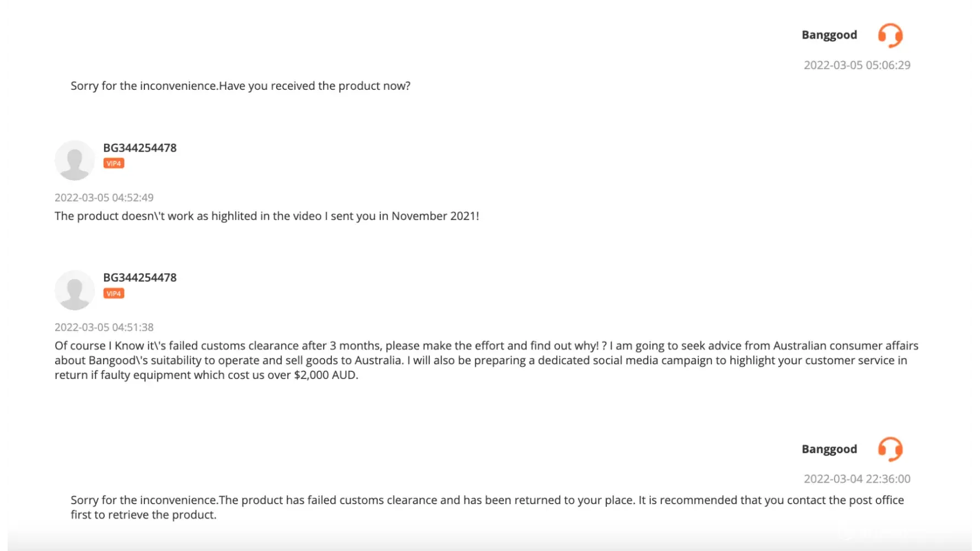
Task: Click VIP4 badge above 04:51:38 message
Action: pos(114,294)
